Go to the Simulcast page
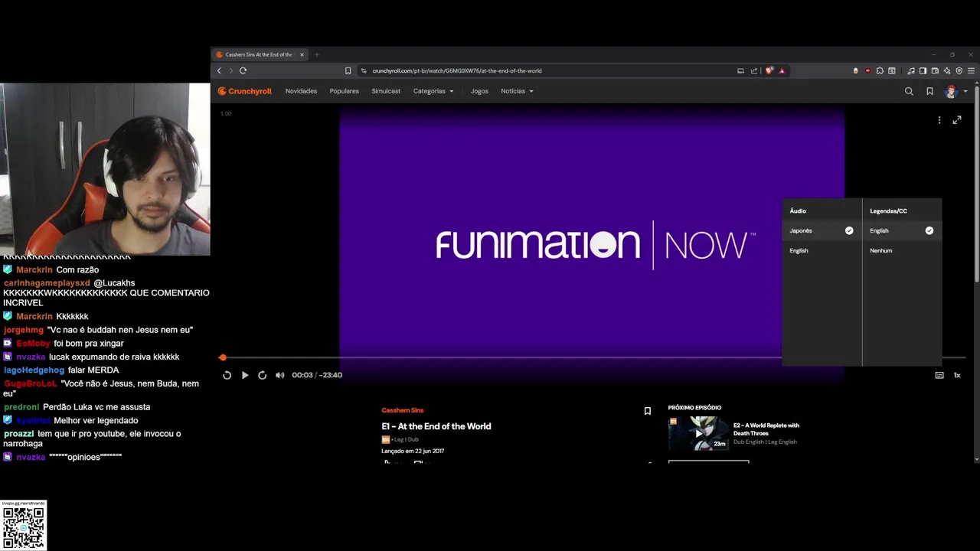The width and height of the screenshot is (980, 551). (386, 91)
